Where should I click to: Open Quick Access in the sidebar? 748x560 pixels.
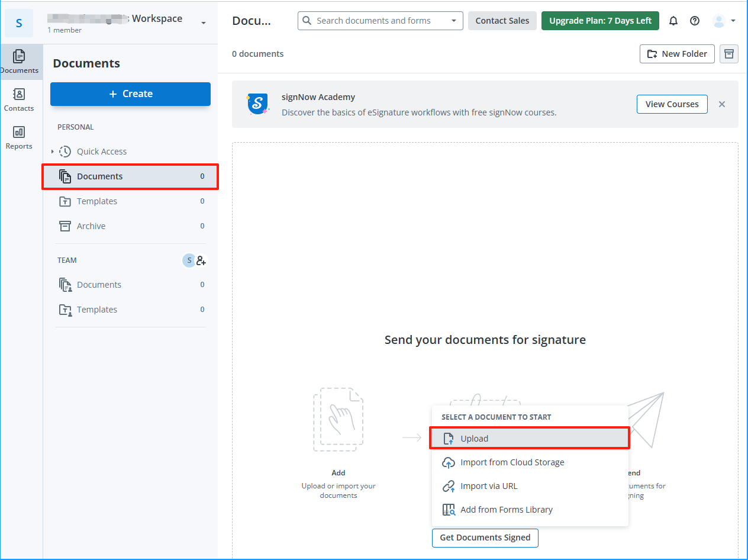(102, 152)
